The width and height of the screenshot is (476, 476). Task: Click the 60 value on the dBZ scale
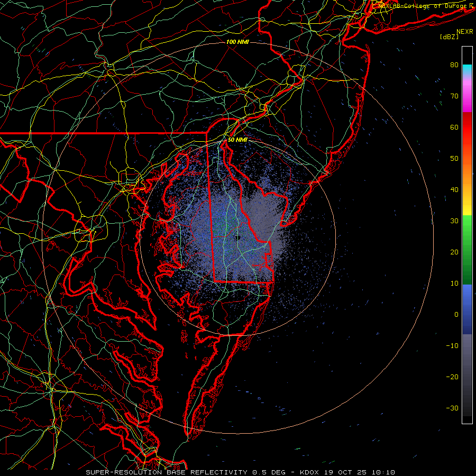point(454,127)
